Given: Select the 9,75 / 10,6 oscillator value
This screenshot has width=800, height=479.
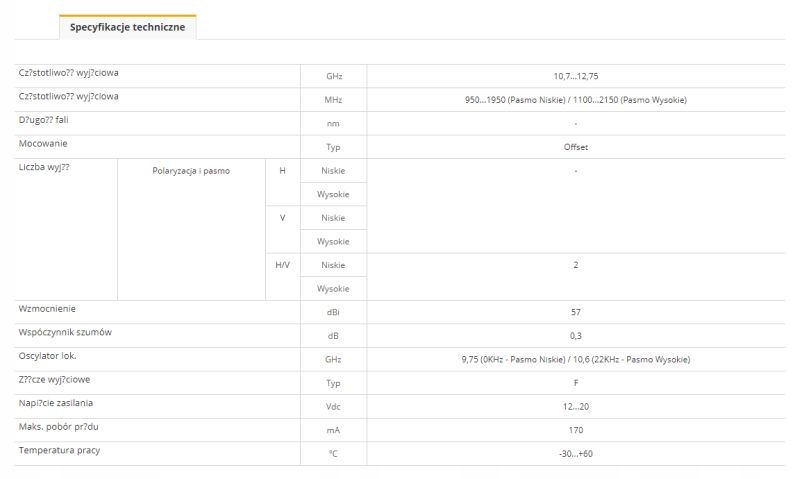Looking at the screenshot, I should click(576, 359).
